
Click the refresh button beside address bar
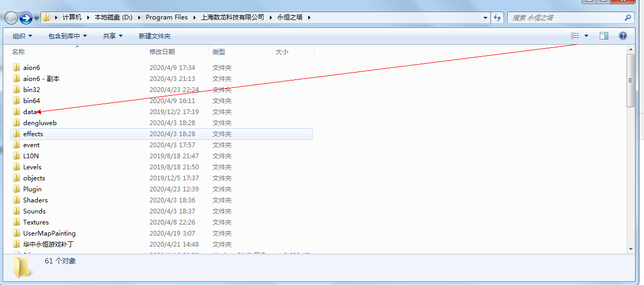coord(498,17)
